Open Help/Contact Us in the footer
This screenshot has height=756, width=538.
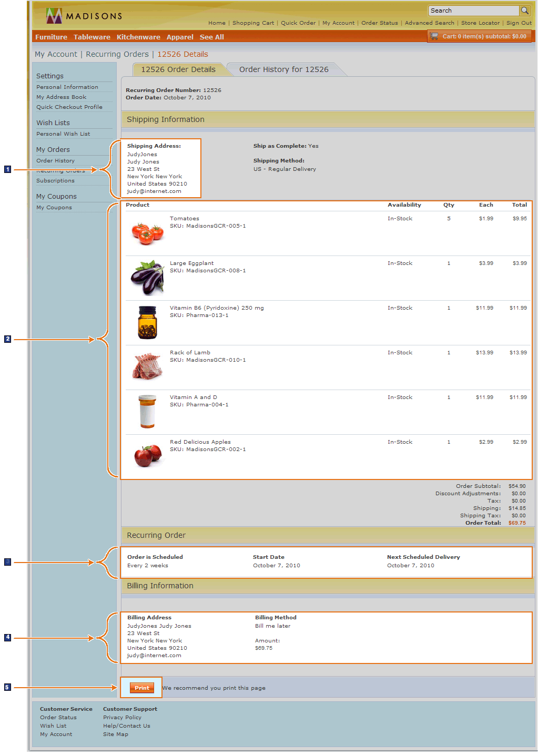pos(126,726)
